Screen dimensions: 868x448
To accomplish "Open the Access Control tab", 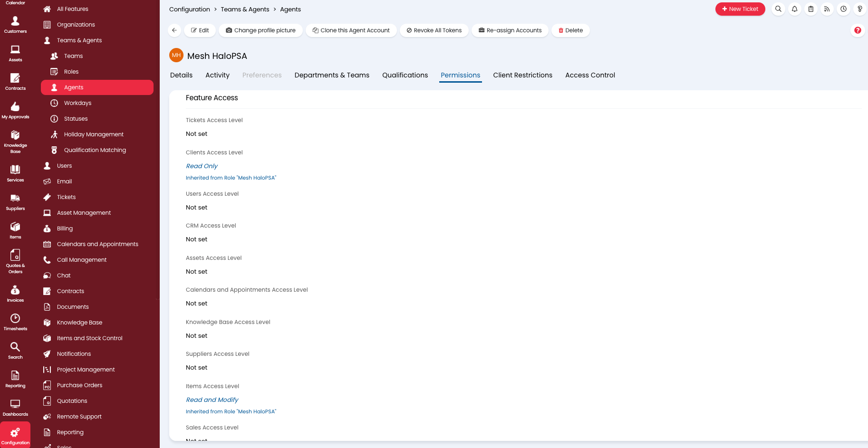I will tap(590, 75).
